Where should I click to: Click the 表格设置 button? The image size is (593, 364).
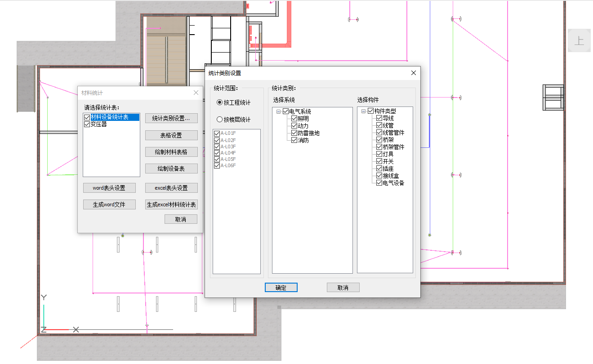point(171,135)
